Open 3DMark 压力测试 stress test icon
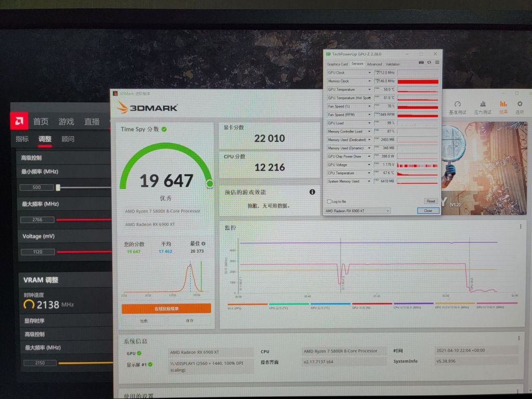532x399 pixels. (483, 108)
